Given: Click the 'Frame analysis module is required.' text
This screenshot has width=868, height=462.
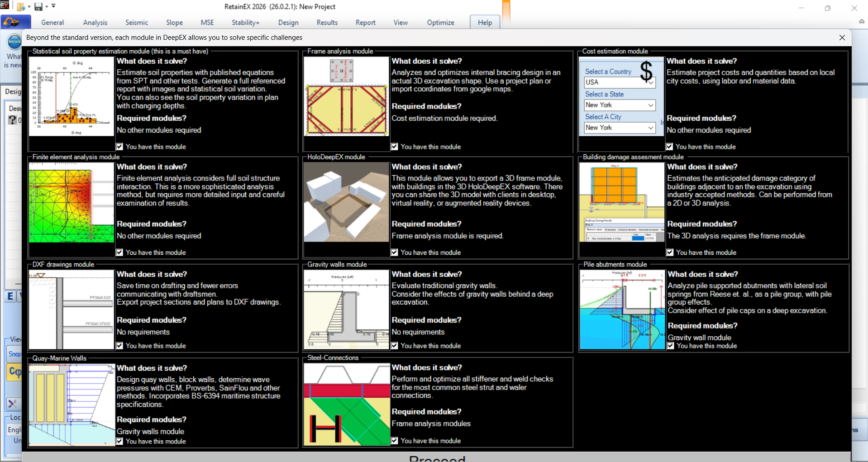Looking at the screenshot, I should point(448,236).
